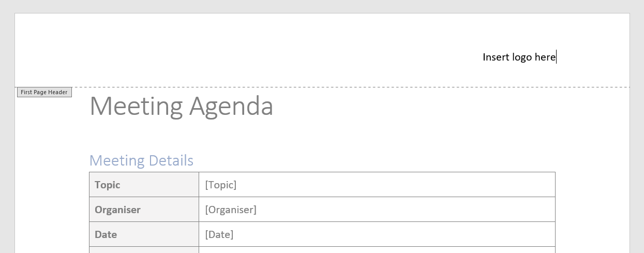Click the Meeting Details heading

(x=141, y=160)
